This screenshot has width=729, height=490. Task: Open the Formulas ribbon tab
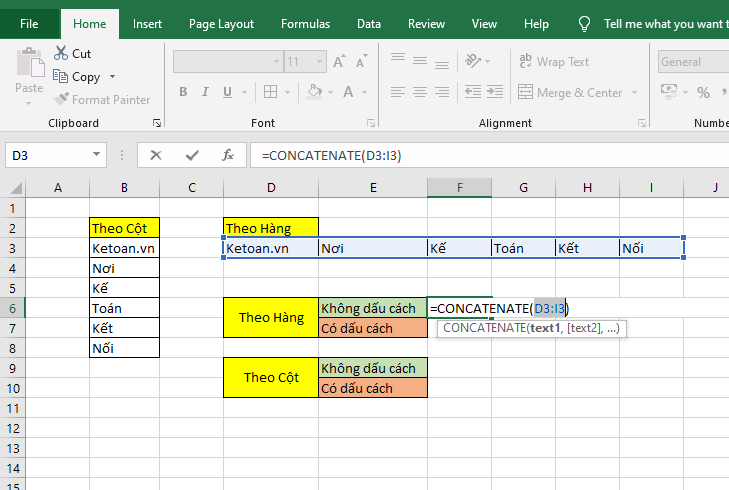305,23
